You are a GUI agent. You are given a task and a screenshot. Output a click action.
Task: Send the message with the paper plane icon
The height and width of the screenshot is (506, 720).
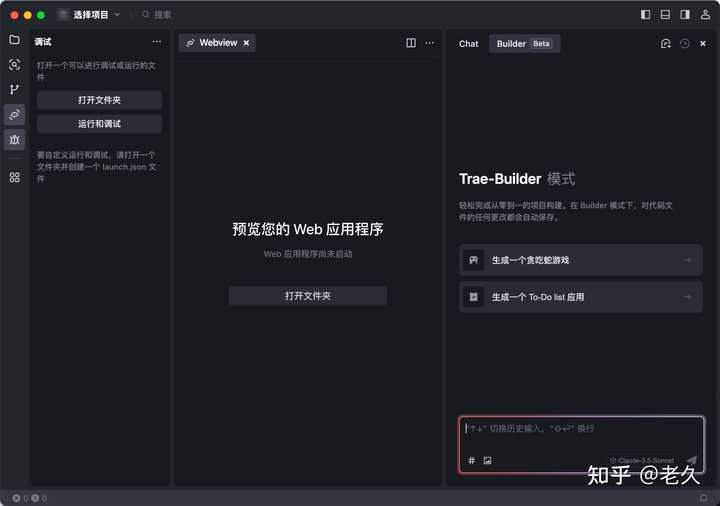point(692,460)
